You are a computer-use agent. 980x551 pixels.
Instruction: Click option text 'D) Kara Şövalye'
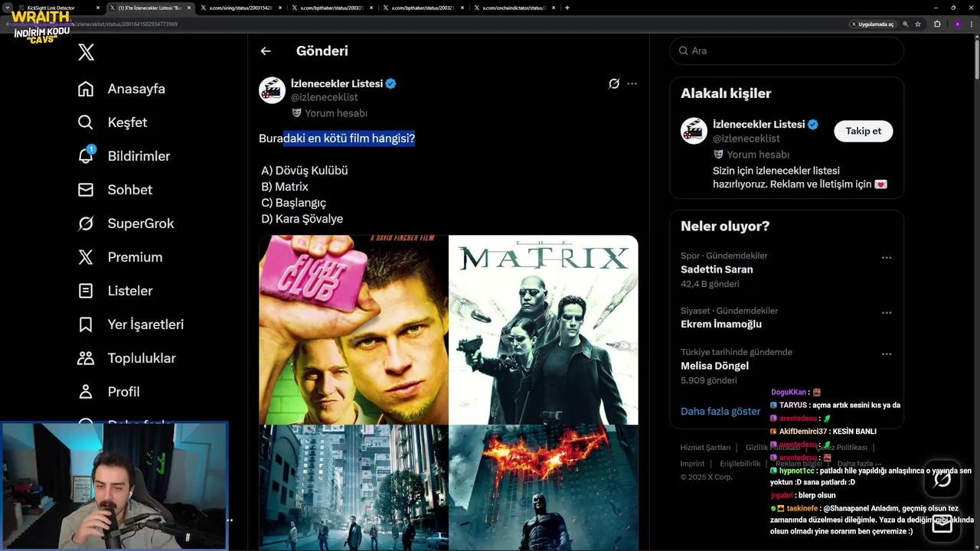coord(302,219)
